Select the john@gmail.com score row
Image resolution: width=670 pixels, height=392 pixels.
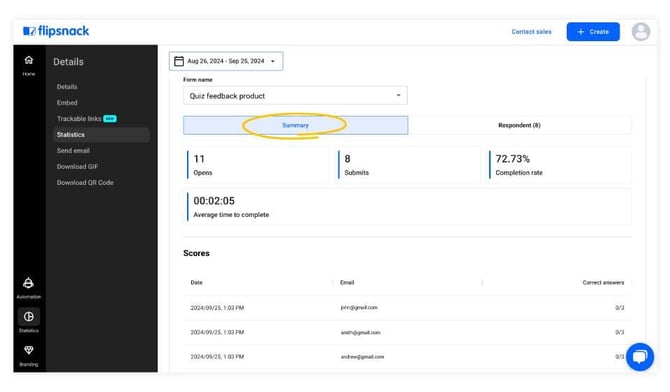(407, 308)
